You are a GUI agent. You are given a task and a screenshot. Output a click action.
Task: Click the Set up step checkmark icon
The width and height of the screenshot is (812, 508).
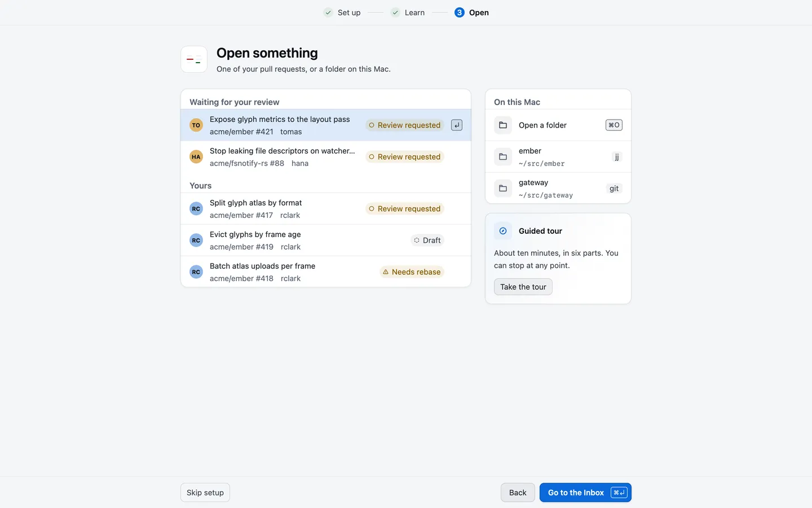click(x=328, y=12)
